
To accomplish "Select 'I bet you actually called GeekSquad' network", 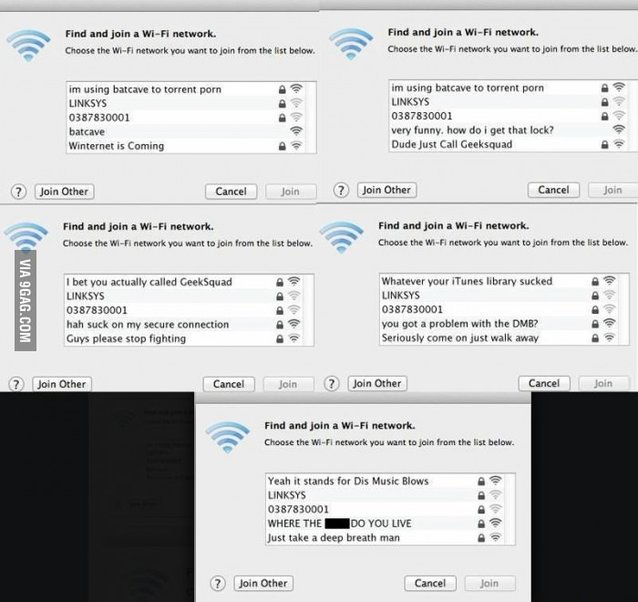I will pos(183,282).
